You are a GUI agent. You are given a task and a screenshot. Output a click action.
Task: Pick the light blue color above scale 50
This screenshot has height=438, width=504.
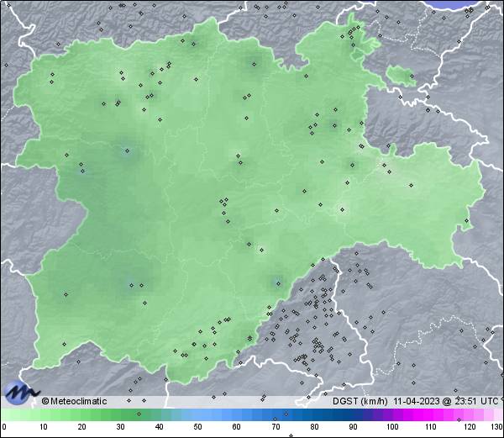197,414
